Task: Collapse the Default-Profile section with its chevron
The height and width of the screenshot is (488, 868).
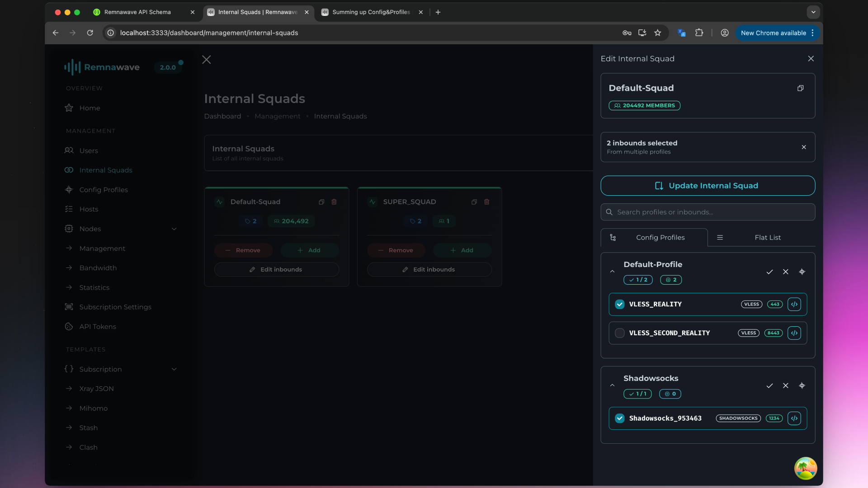Action: click(612, 272)
